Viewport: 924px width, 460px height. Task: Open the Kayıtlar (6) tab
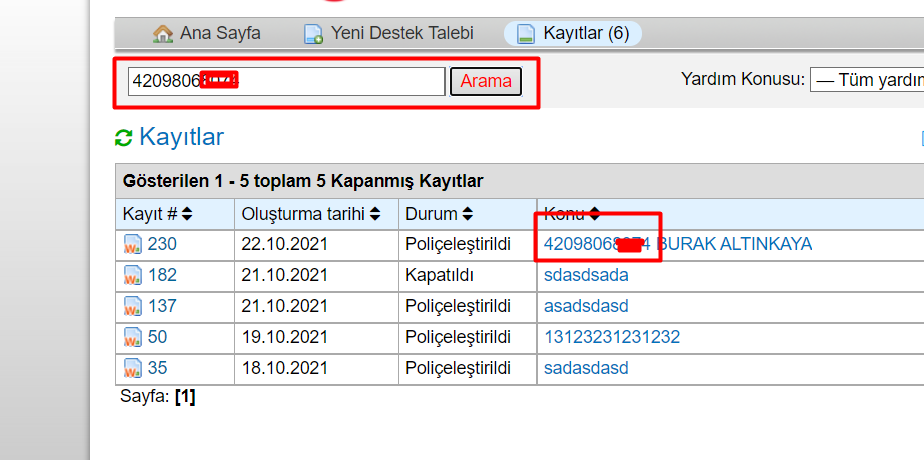point(585,34)
